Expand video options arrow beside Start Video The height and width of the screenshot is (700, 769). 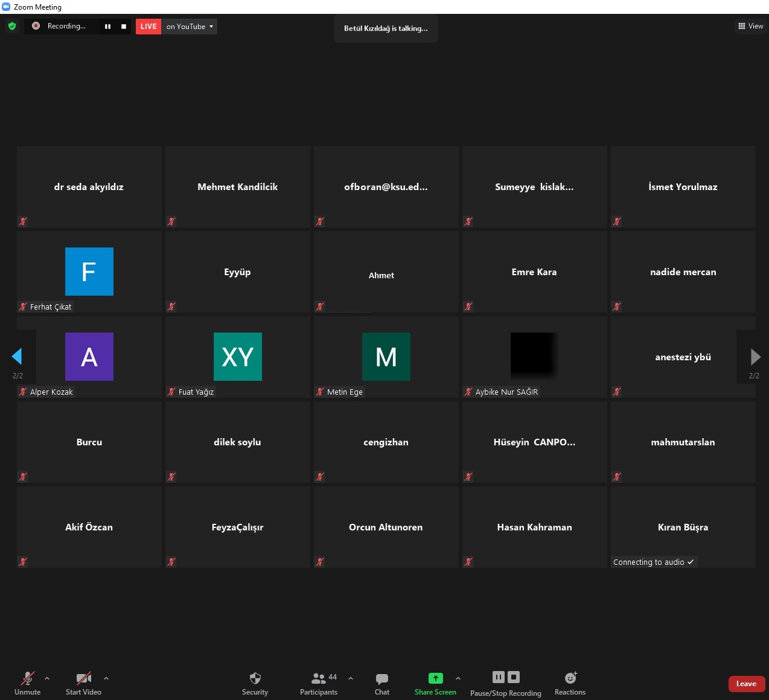click(106, 678)
